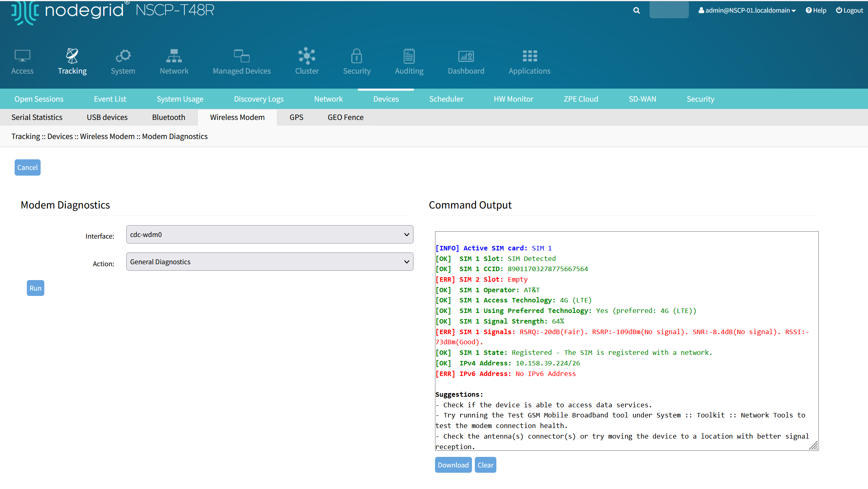The image size is (868, 489).
Task: Switch to HW Monitor tab
Action: 513,99
